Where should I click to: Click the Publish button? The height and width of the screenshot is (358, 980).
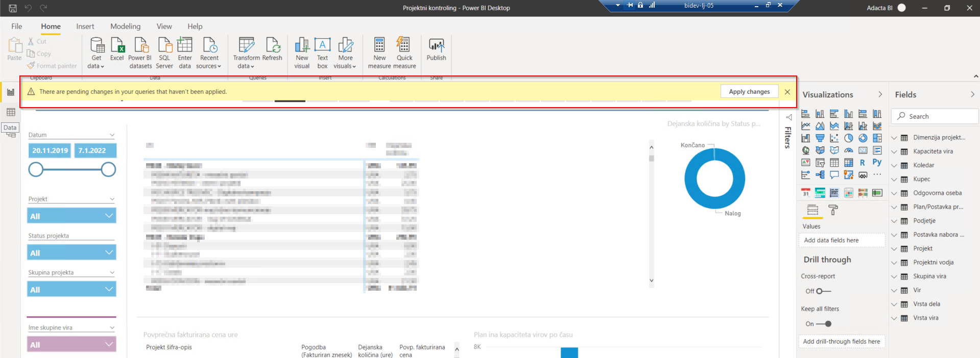click(x=436, y=50)
